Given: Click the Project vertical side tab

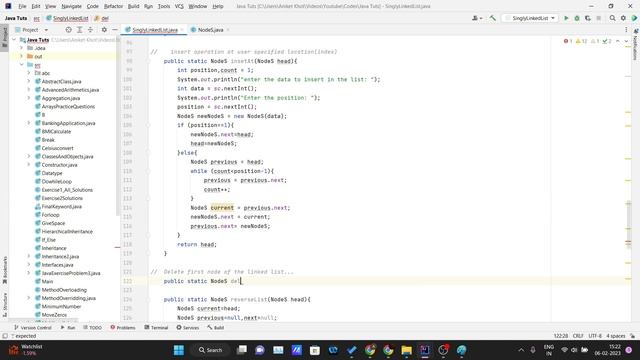Looking at the screenshot, I should coord(5,37).
